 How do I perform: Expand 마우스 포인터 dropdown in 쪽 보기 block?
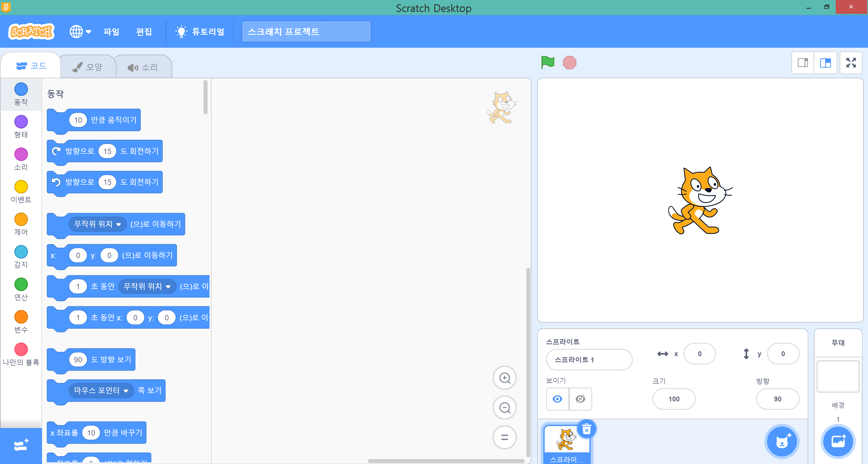pyautogui.click(x=126, y=391)
